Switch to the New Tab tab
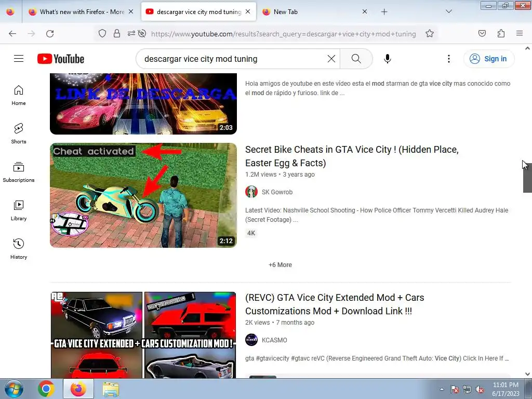532x399 pixels. (315, 12)
